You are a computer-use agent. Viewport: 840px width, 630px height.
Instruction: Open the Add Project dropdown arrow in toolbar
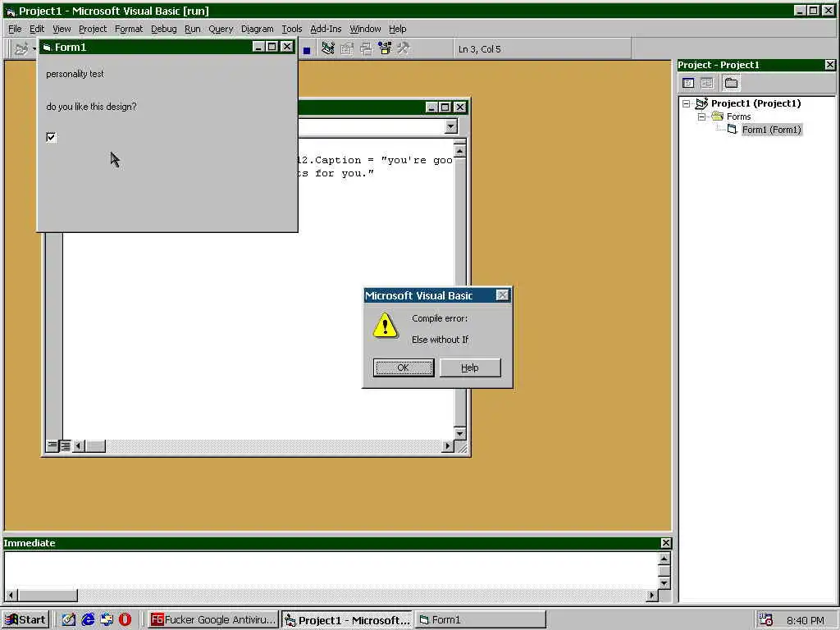(34, 48)
